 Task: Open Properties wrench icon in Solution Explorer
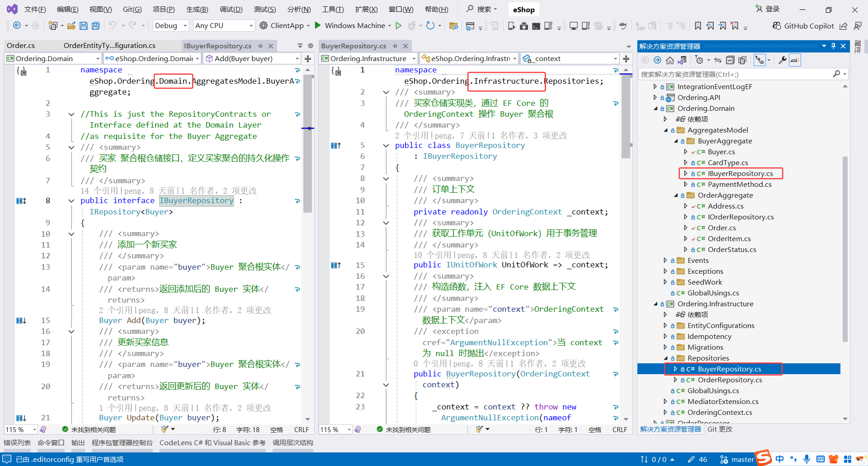783,60
